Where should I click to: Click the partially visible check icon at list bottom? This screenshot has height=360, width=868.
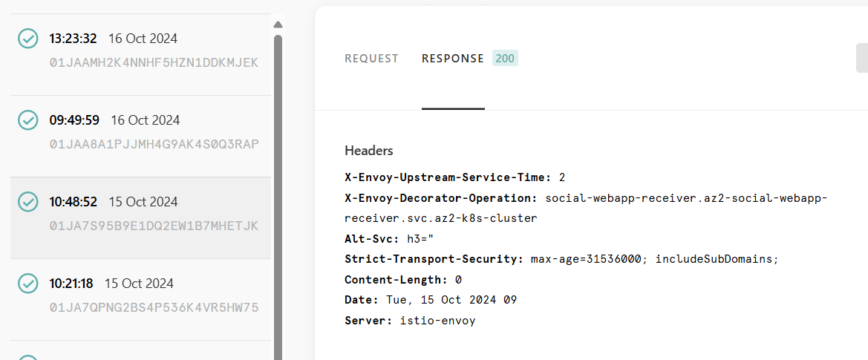[27, 357]
